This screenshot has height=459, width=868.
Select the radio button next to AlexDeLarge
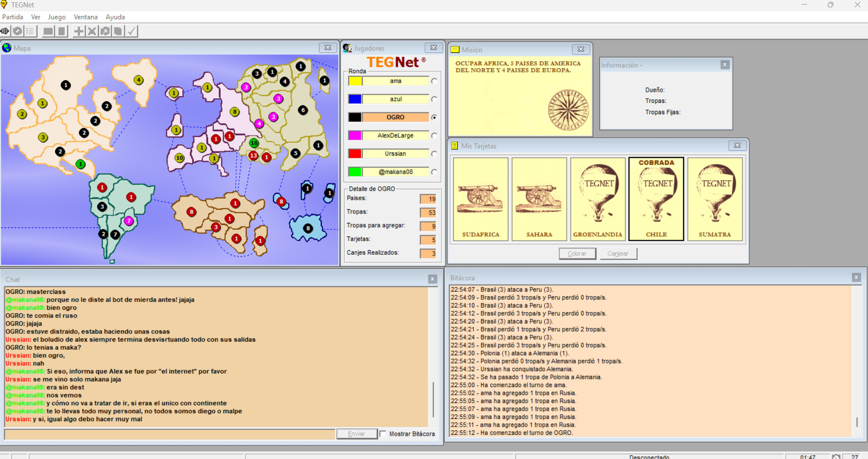point(434,136)
